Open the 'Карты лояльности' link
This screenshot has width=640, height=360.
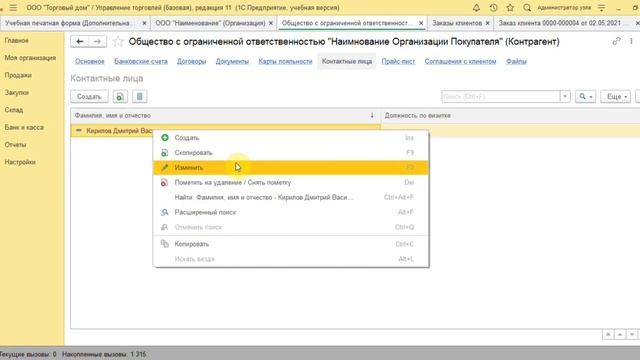point(285,62)
